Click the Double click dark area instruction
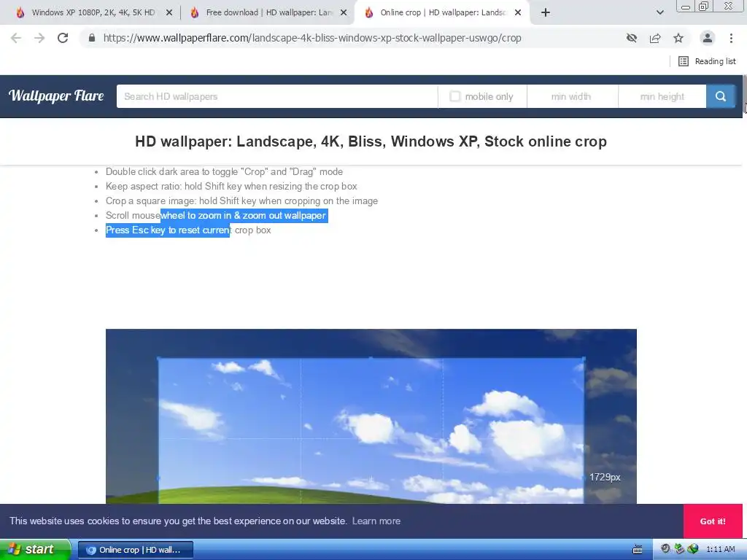747x560 pixels. point(225,172)
